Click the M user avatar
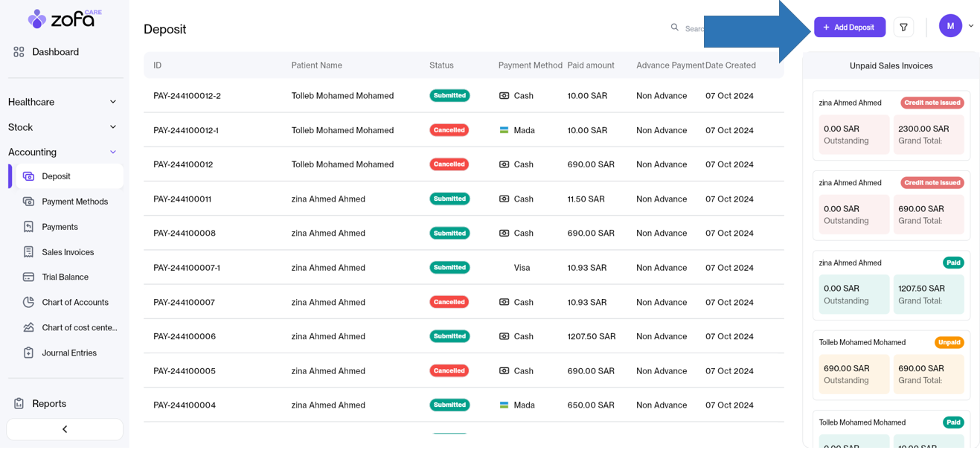This screenshot has width=980, height=450. [950, 26]
